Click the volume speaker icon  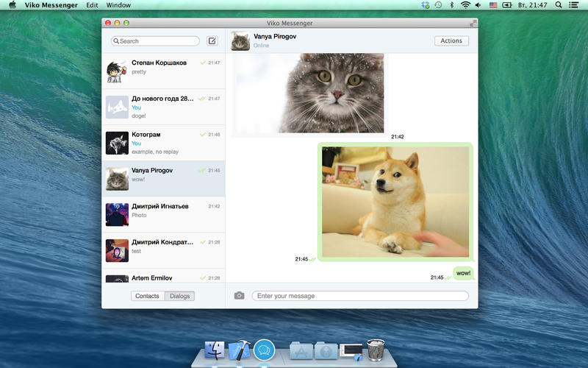(x=478, y=5)
